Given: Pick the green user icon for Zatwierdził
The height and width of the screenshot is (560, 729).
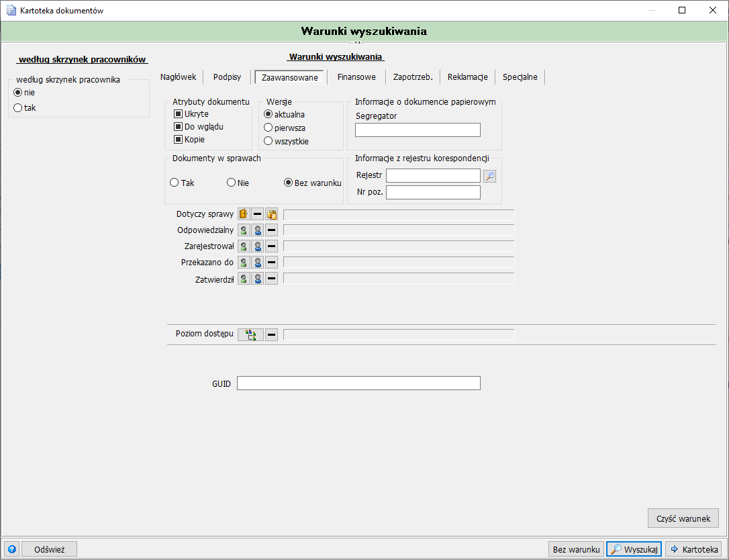Looking at the screenshot, I should click(244, 279).
